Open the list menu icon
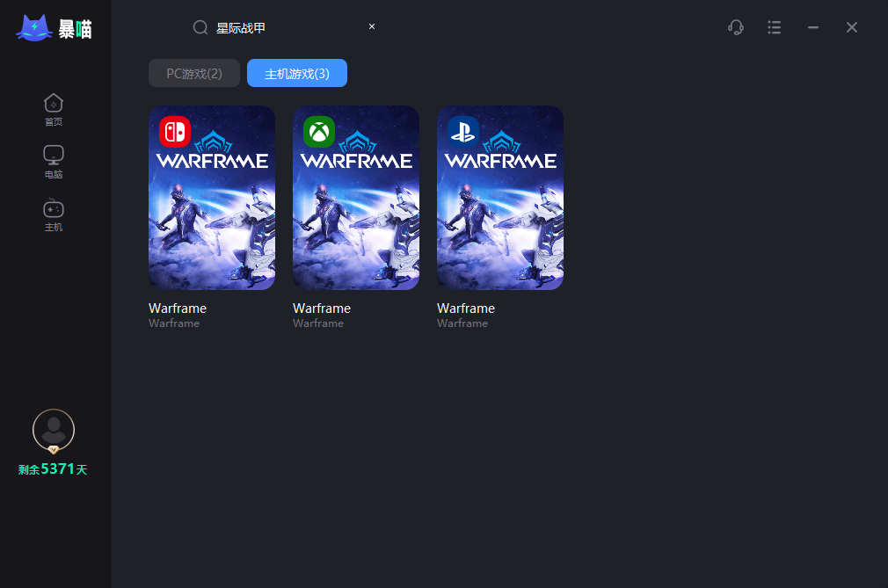888x588 pixels. point(775,27)
